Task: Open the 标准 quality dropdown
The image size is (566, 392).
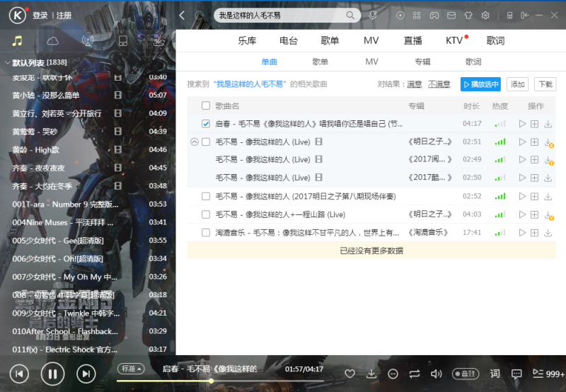Action: tap(131, 369)
